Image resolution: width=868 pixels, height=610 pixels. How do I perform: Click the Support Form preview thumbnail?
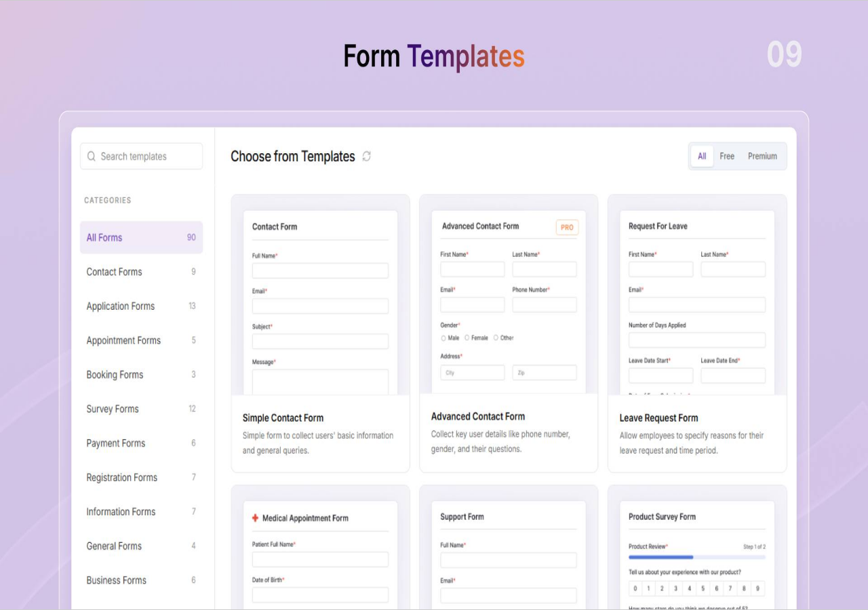[x=509, y=555]
